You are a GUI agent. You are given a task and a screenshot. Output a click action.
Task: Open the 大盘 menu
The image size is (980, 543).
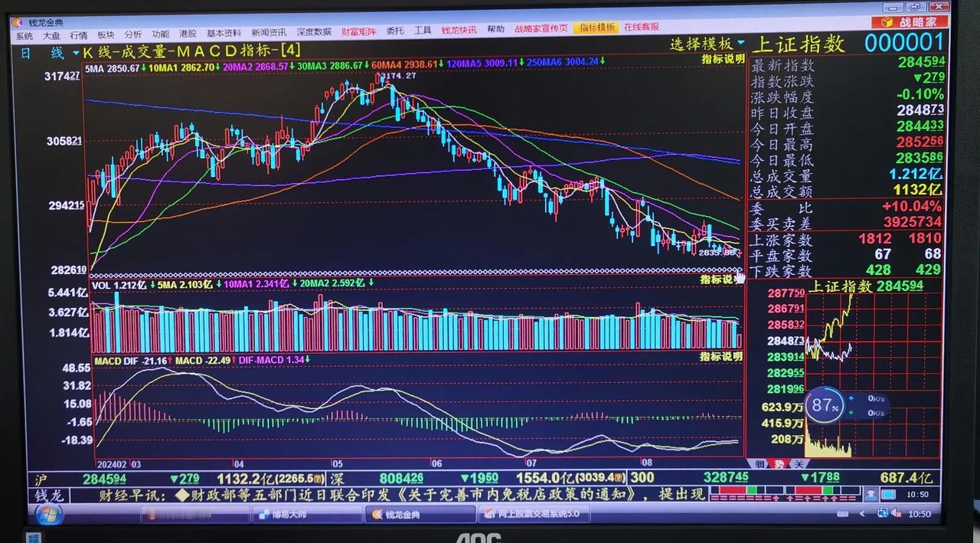(51, 34)
